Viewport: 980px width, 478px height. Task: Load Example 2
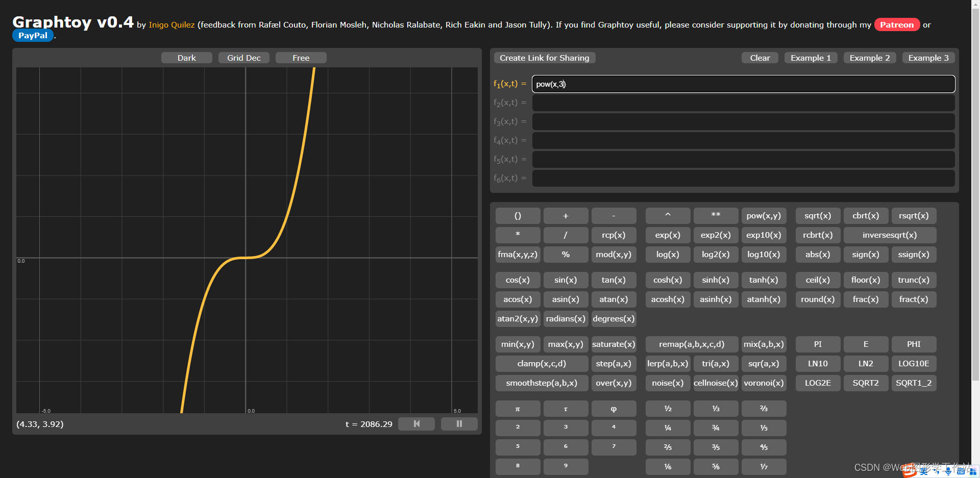[x=870, y=58]
